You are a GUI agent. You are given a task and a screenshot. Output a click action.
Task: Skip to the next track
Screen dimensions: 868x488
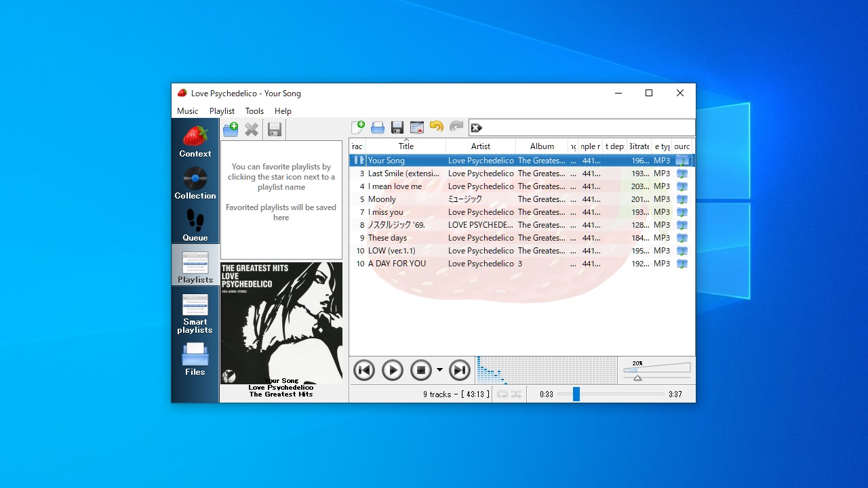point(460,370)
